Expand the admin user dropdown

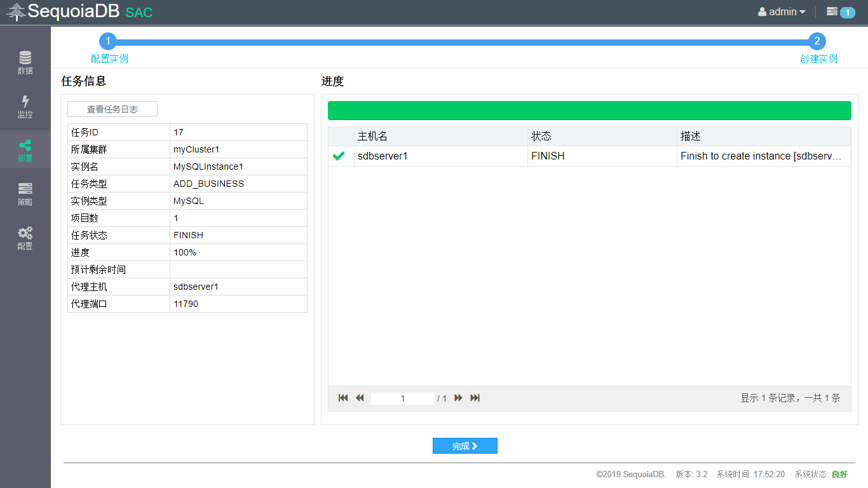782,12
